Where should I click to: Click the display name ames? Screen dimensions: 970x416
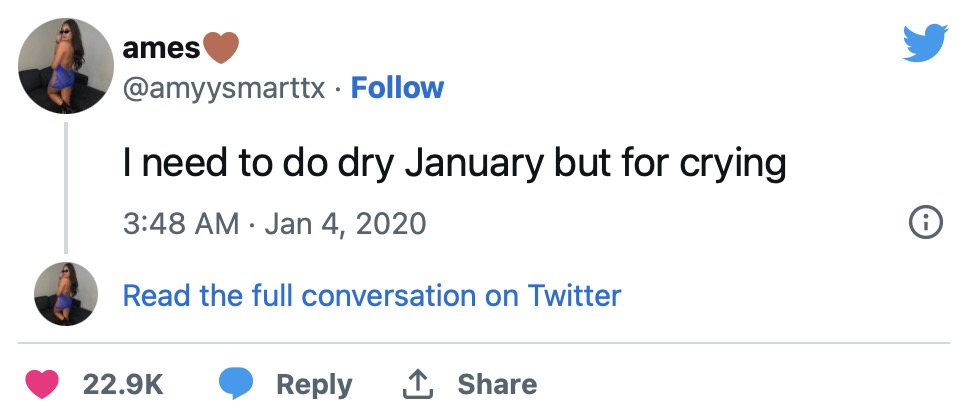point(161,48)
